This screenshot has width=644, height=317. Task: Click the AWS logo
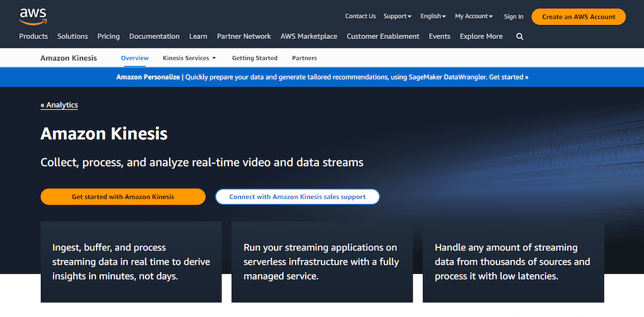tap(33, 17)
